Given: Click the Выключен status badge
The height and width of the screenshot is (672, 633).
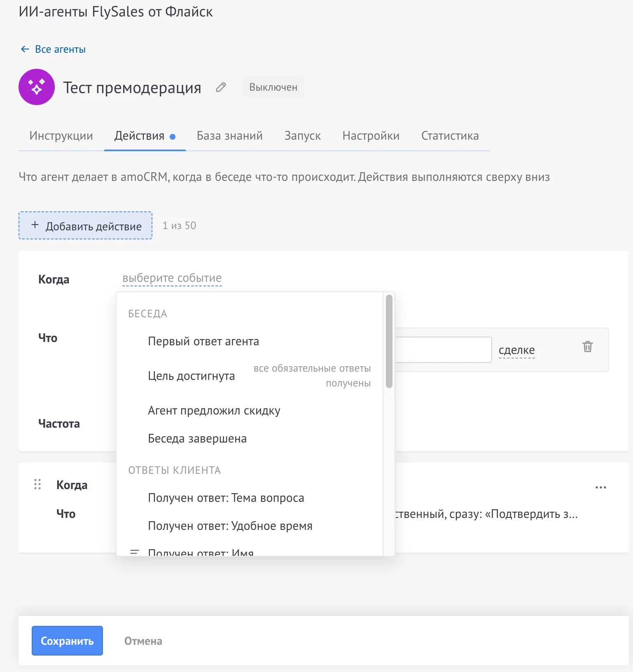Looking at the screenshot, I should [x=273, y=87].
